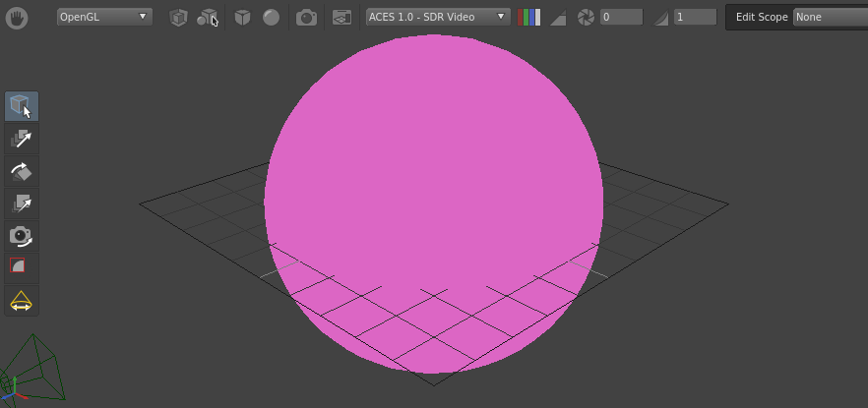Click the stacked layers overlay icon
Screen dimensions: 868x408
click(341, 18)
